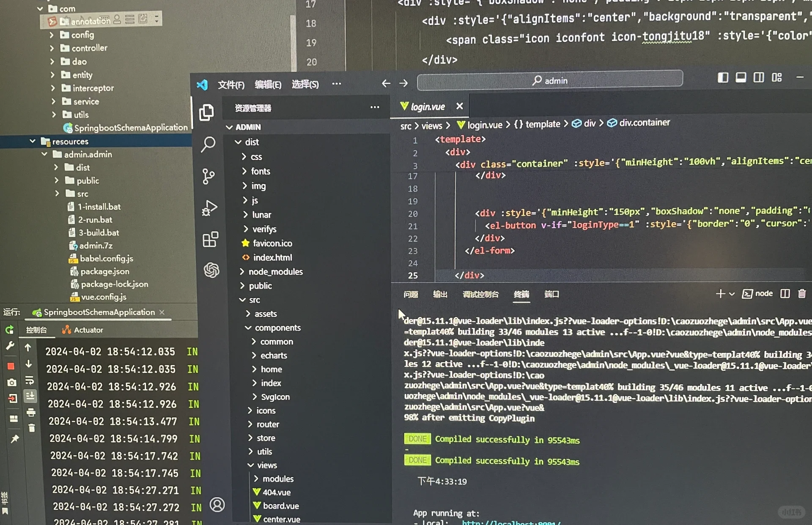Kill terminal with the trash icon

801,294
